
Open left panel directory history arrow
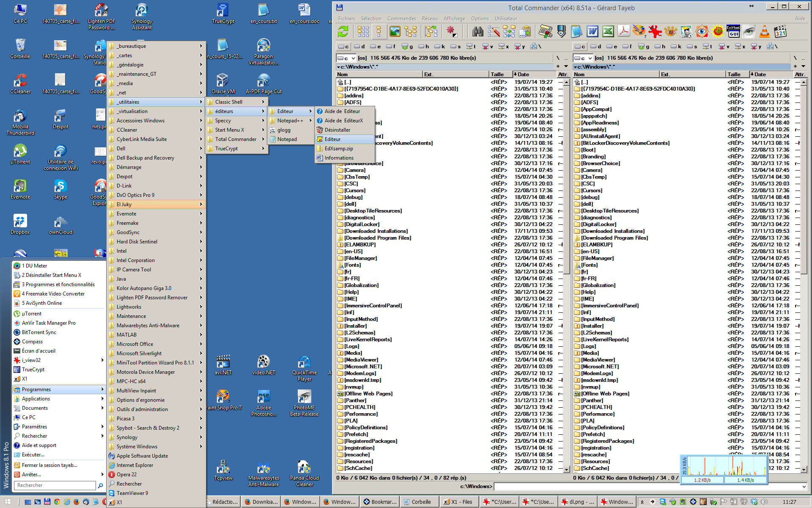(566, 66)
